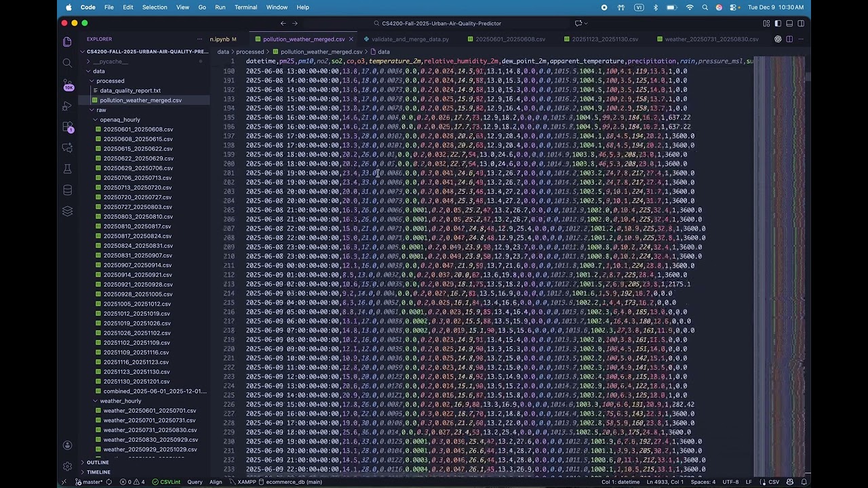Collapse the data folder
Screen dimensions: 868x488
[x=88, y=71]
